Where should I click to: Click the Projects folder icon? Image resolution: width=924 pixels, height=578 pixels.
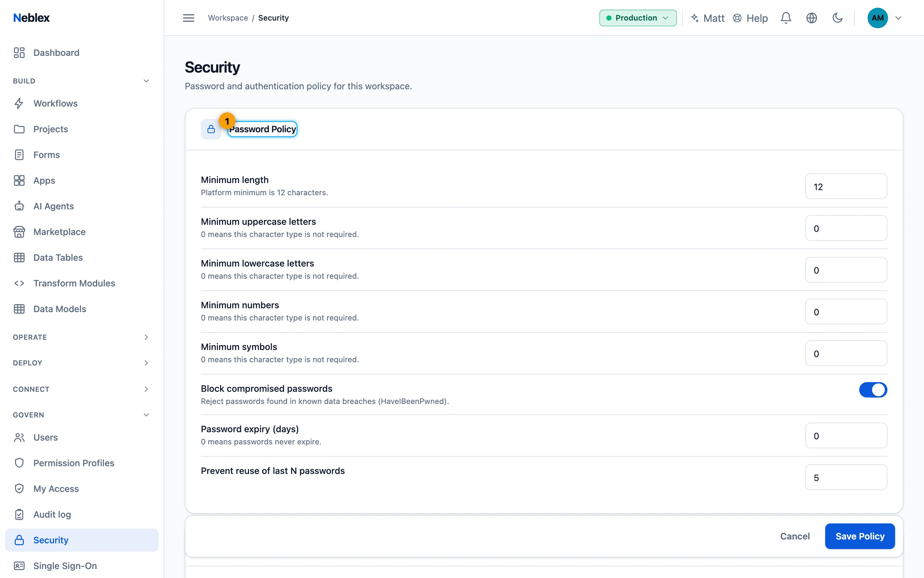pos(19,129)
